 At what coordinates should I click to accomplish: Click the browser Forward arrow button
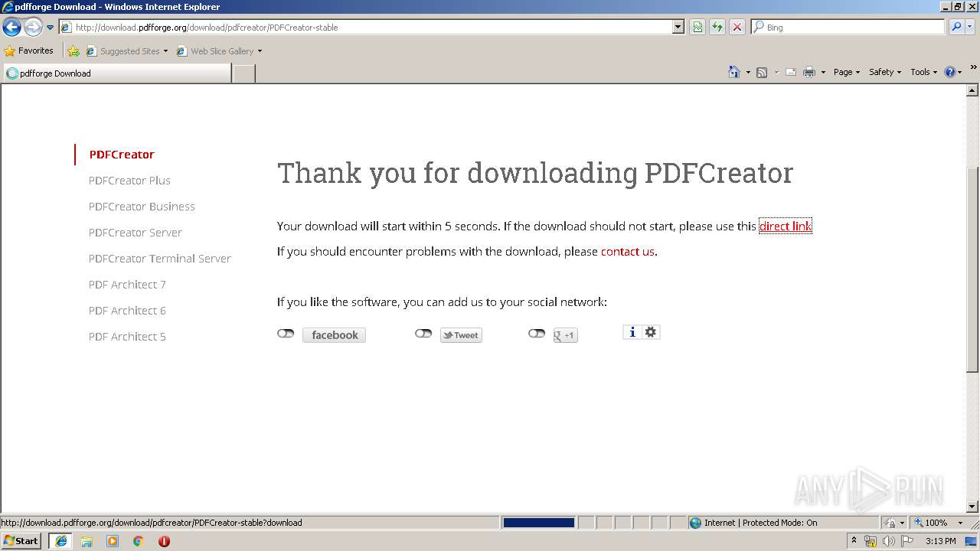(x=33, y=28)
